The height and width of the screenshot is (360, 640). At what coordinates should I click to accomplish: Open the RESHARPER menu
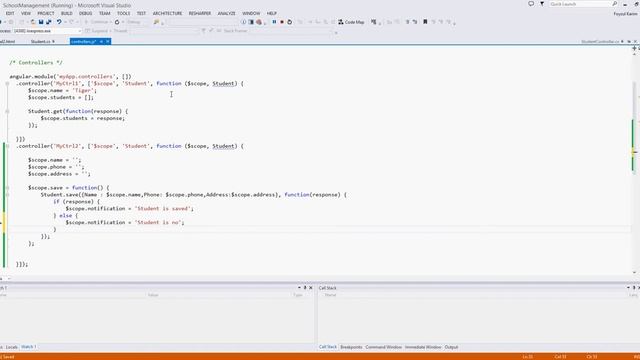pos(200,13)
